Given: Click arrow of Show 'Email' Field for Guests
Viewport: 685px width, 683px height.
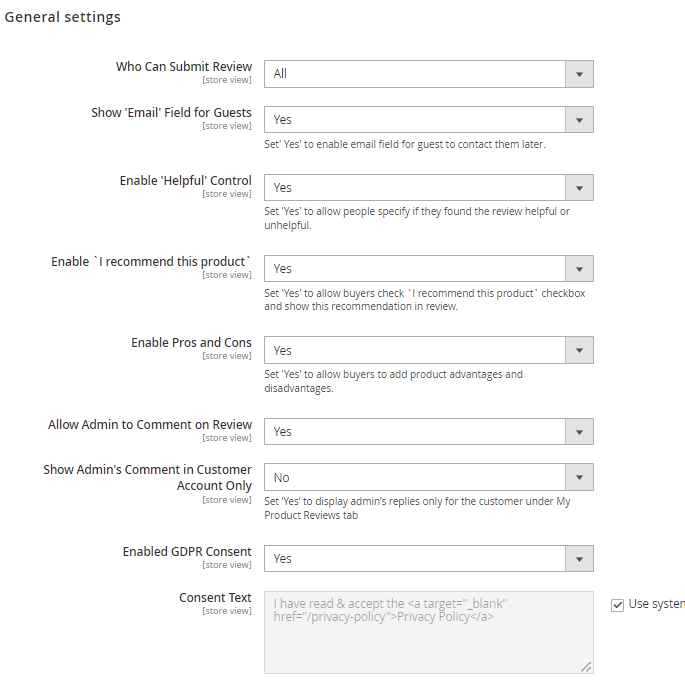Looking at the screenshot, I should (579, 120).
